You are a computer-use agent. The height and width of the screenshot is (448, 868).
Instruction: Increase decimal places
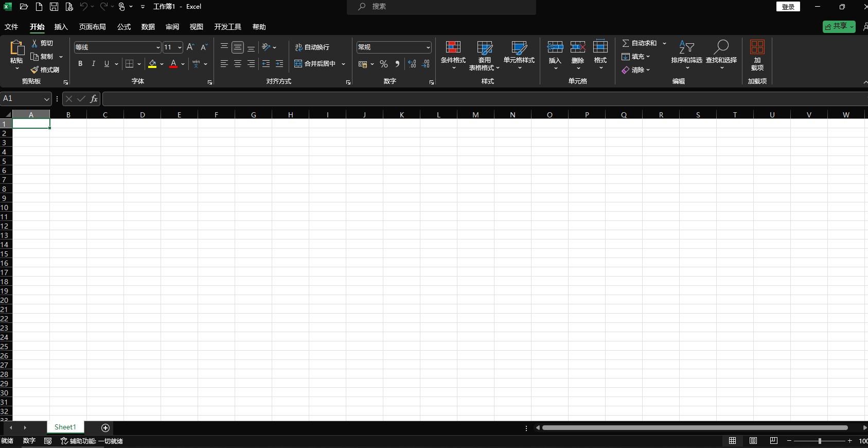(412, 64)
